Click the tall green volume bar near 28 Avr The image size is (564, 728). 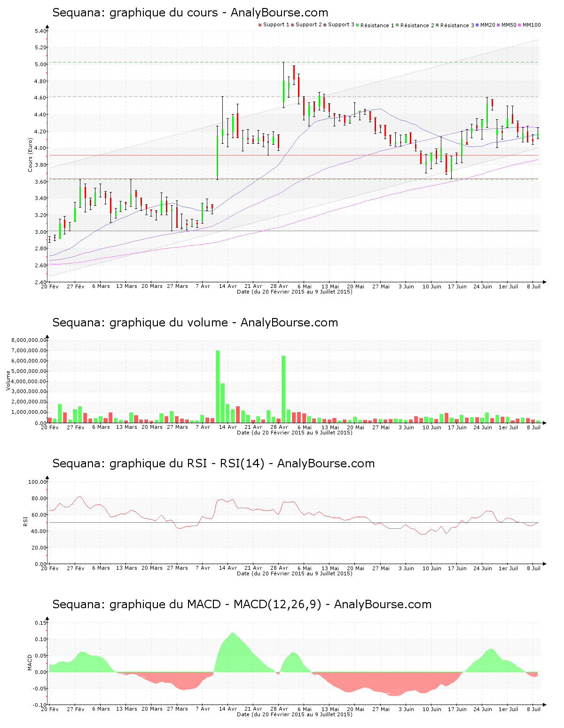[x=283, y=389]
